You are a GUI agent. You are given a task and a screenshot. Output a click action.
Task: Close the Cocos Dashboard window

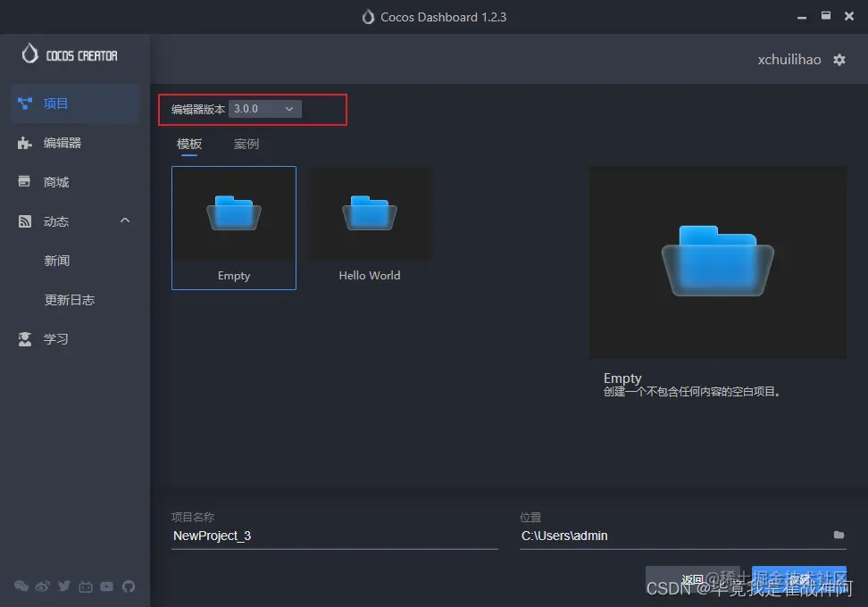[x=849, y=16]
